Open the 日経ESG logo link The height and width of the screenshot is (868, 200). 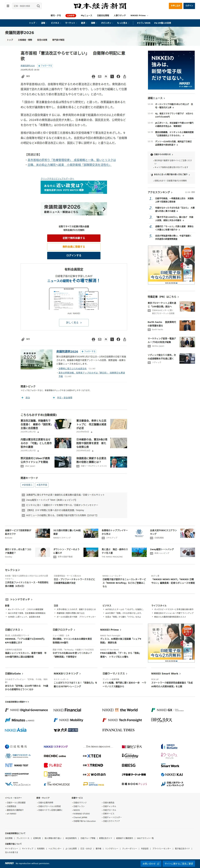[128, 765]
